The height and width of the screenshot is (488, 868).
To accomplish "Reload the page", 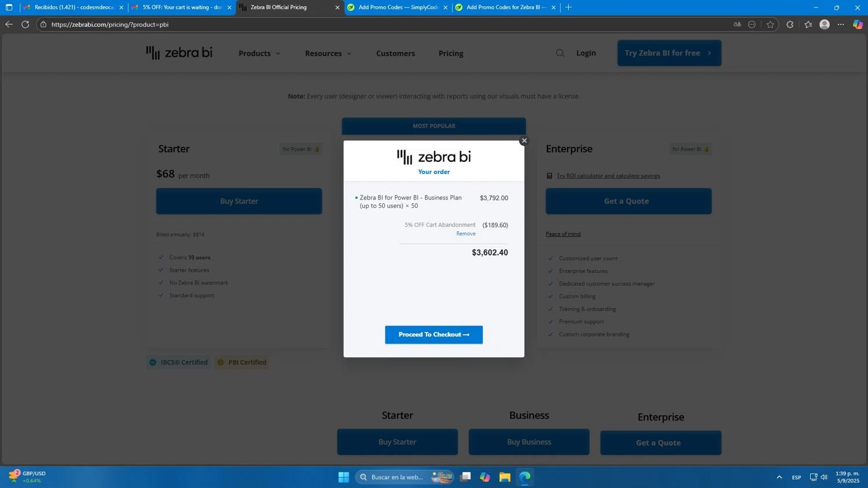I will 25,24.
